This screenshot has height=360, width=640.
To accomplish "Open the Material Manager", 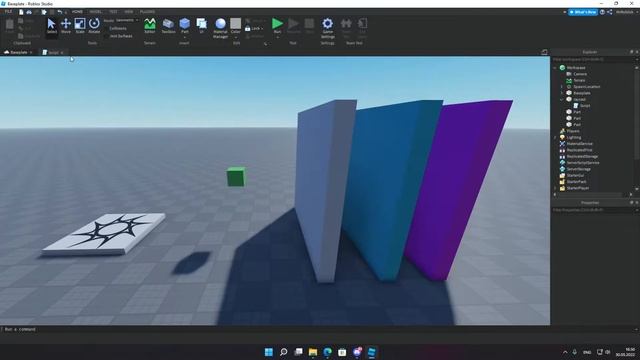I will (220, 24).
